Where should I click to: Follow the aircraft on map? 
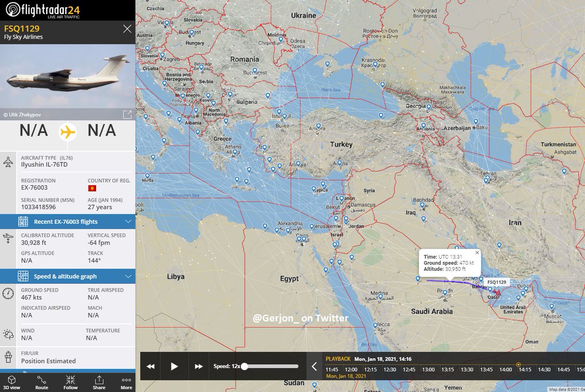point(70,383)
